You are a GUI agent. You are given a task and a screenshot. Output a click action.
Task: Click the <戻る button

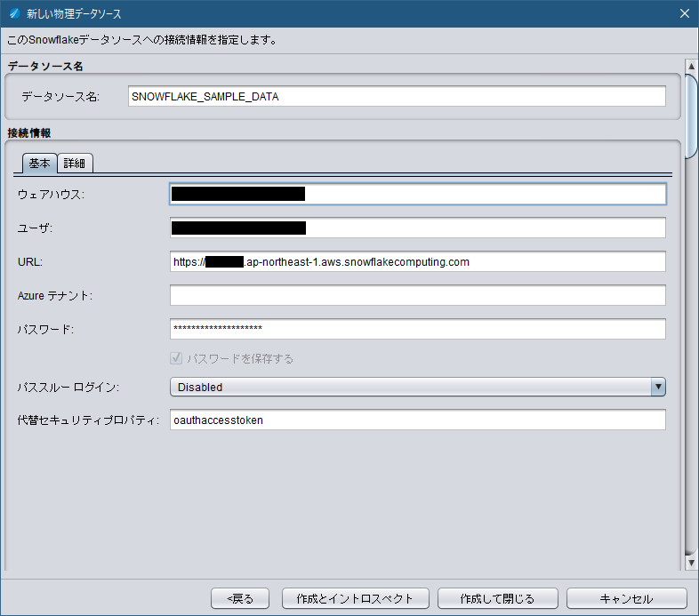coord(240,598)
